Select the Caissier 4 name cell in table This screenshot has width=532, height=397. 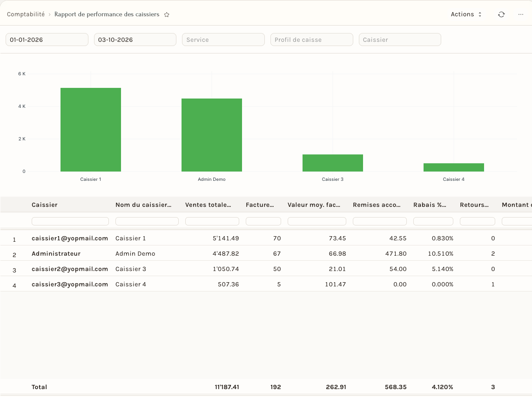tap(131, 284)
